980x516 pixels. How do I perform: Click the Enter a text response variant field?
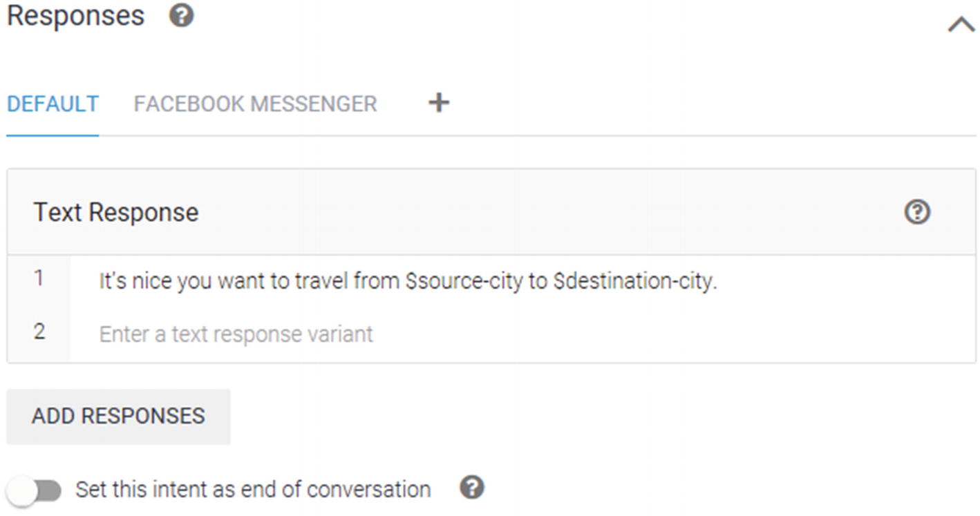(x=522, y=334)
